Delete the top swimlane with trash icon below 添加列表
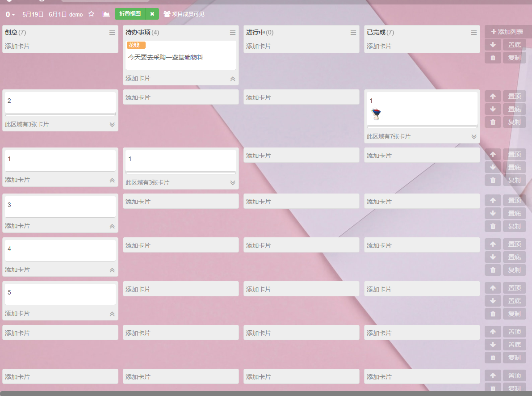Image resolution: width=532 pixels, height=396 pixels. point(493,57)
